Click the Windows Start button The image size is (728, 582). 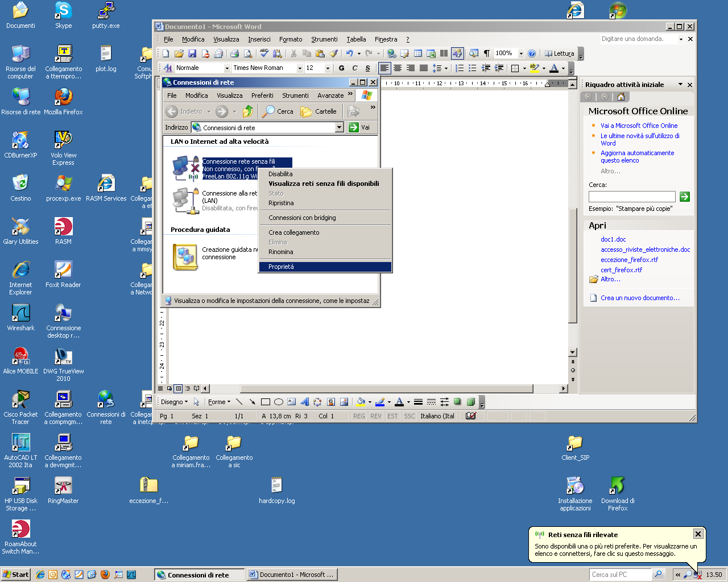[x=15, y=575]
